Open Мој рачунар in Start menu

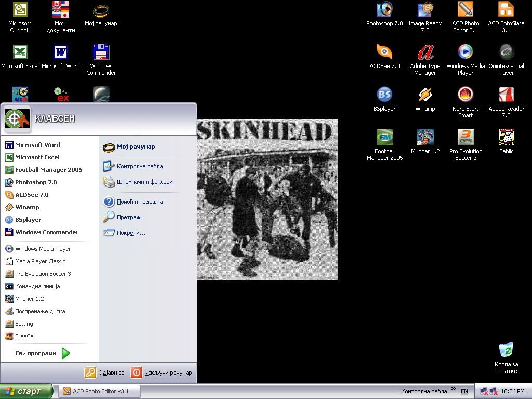point(148,147)
